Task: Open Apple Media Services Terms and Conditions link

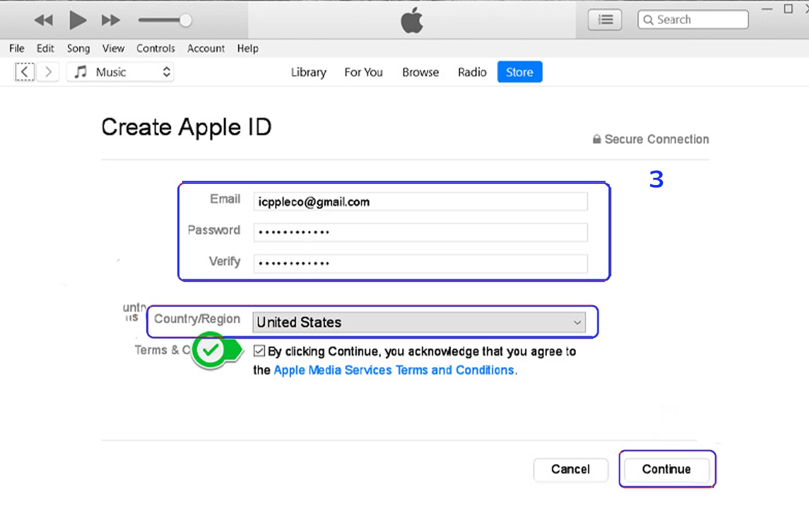Action: [x=394, y=370]
